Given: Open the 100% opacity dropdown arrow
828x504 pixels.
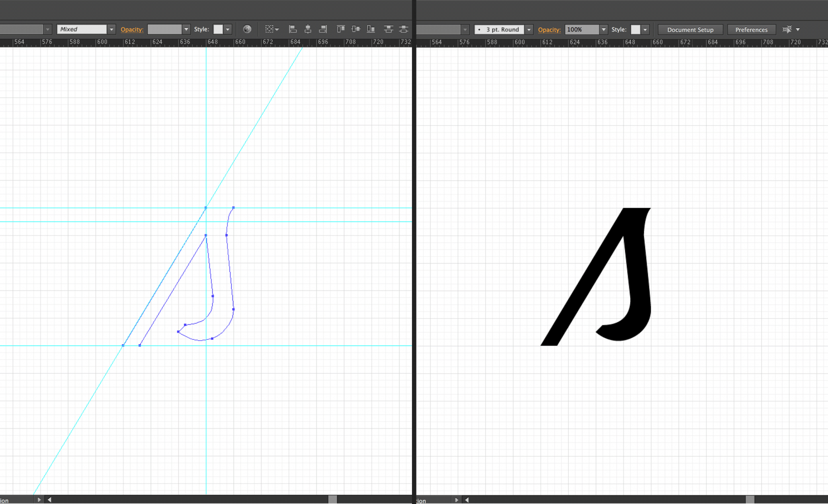Looking at the screenshot, I should point(604,30).
